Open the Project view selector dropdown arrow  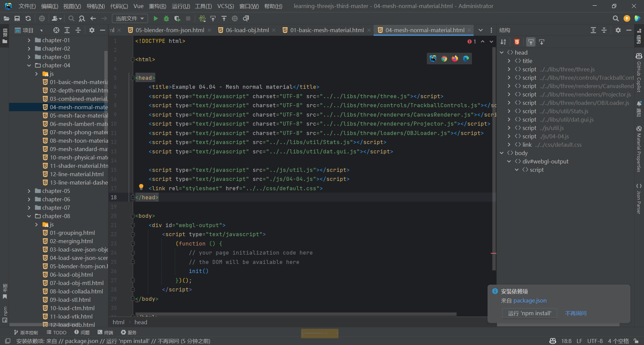(x=41, y=30)
